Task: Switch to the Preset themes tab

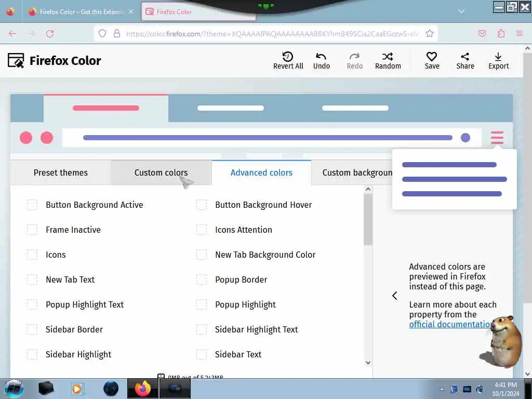Action: pos(60,172)
